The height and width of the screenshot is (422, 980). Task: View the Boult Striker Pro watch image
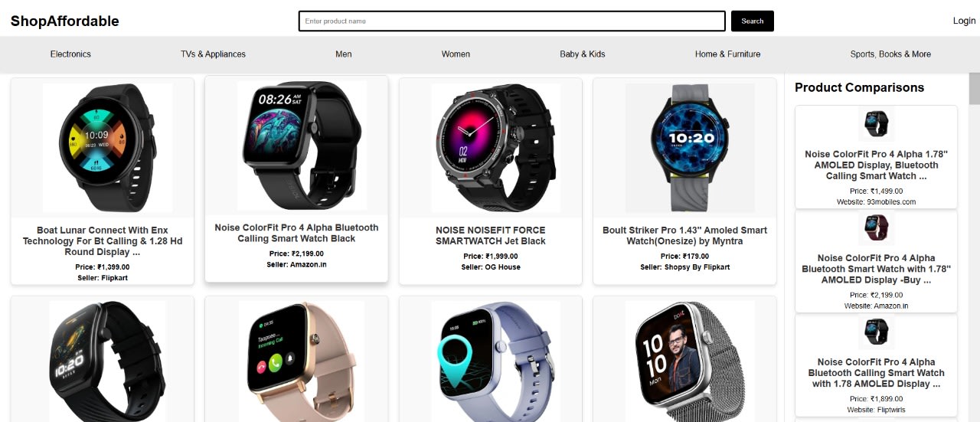690,149
